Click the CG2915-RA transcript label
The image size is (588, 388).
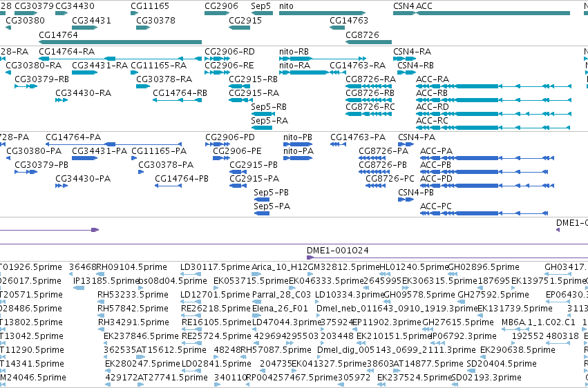coord(254,93)
